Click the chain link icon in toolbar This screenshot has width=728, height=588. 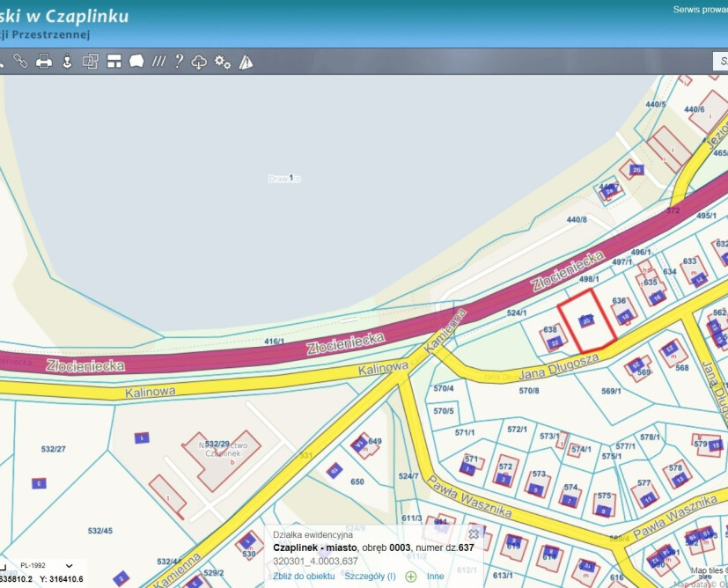(19, 62)
